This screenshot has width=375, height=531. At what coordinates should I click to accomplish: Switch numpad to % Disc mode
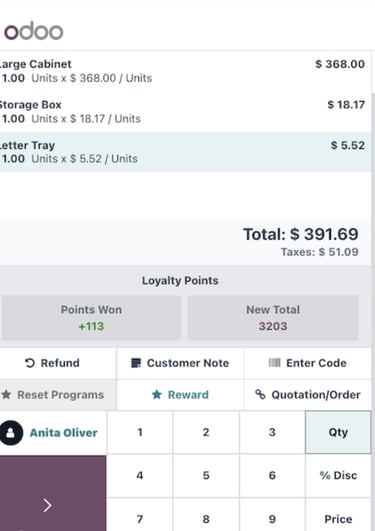tap(338, 475)
